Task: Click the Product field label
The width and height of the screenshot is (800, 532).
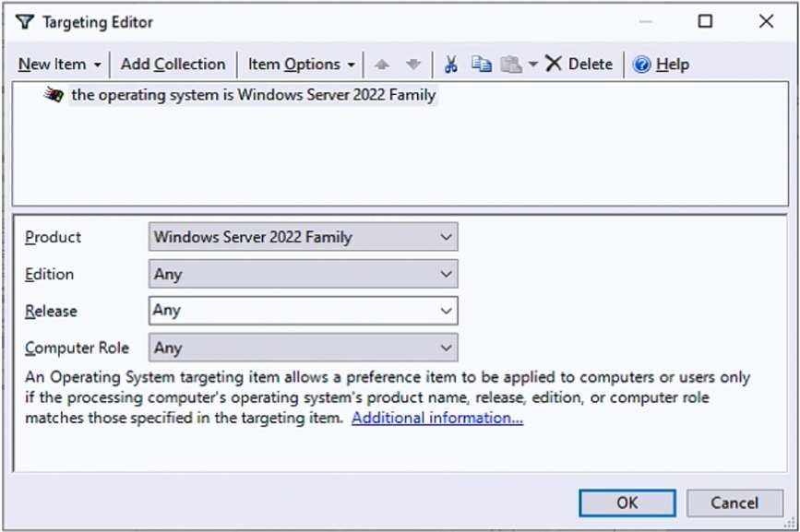Action: click(54, 237)
